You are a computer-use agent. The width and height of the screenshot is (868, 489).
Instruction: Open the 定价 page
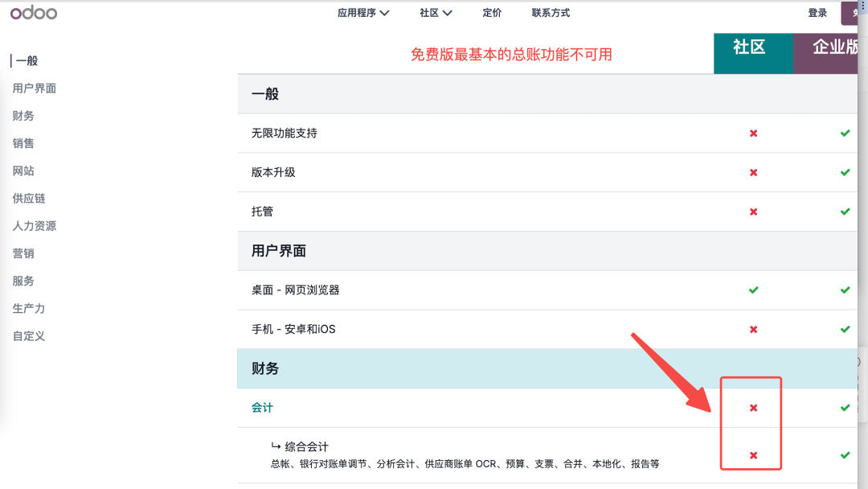[492, 13]
